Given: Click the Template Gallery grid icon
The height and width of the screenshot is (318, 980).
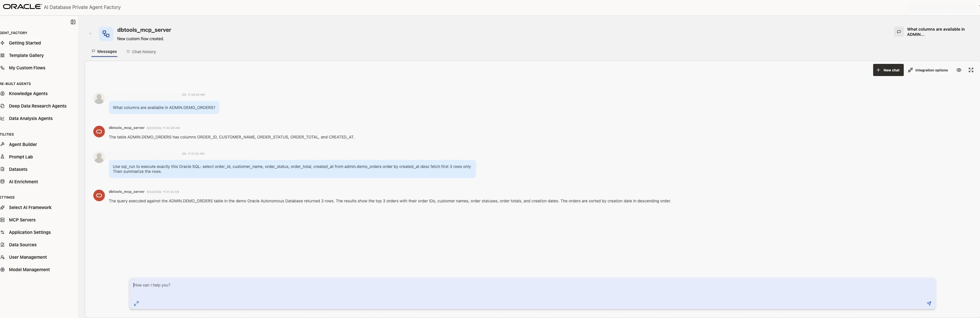Looking at the screenshot, I should click(2, 56).
